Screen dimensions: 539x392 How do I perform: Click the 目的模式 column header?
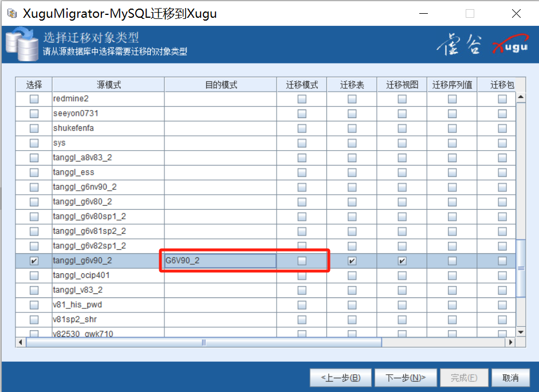coord(221,85)
